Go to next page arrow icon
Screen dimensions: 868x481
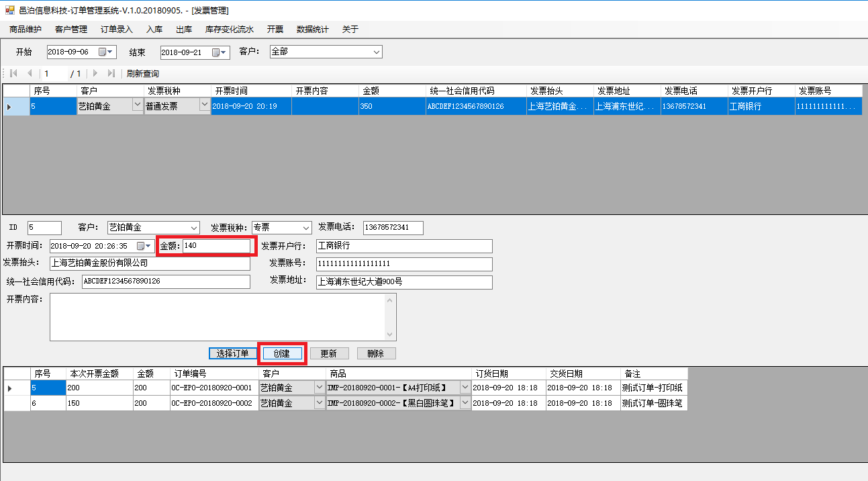point(95,73)
